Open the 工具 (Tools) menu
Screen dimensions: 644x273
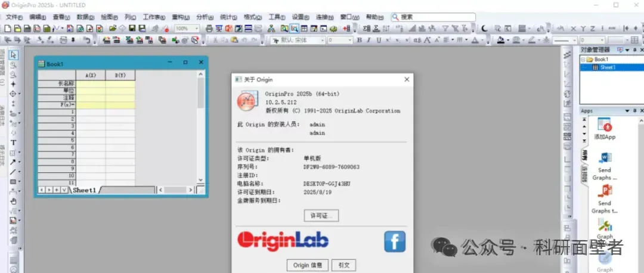277,17
